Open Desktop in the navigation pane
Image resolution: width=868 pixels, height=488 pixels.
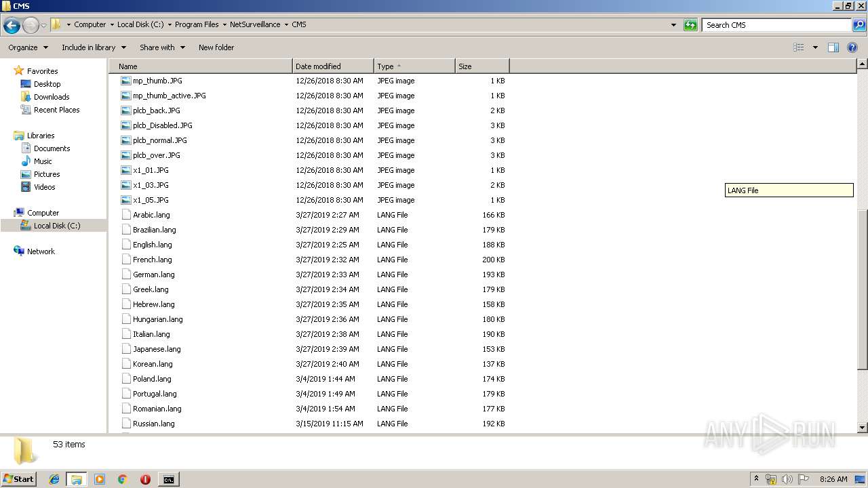[x=47, y=84]
